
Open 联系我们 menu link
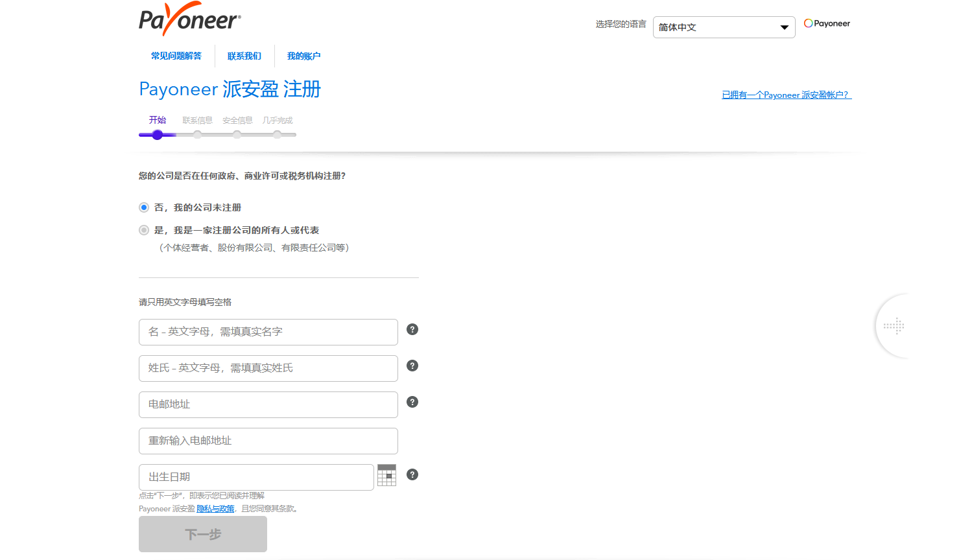pyautogui.click(x=244, y=56)
